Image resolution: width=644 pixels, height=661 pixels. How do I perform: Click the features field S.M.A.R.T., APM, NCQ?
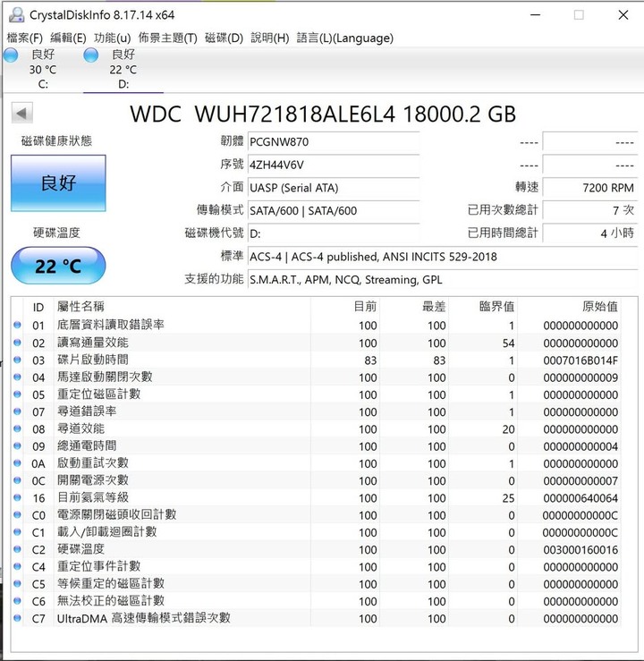(443, 279)
